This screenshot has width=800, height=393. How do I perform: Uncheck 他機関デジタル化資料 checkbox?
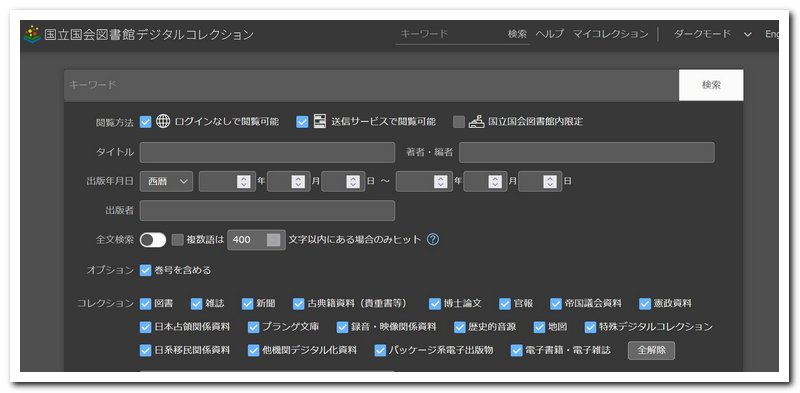pos(254,351)
